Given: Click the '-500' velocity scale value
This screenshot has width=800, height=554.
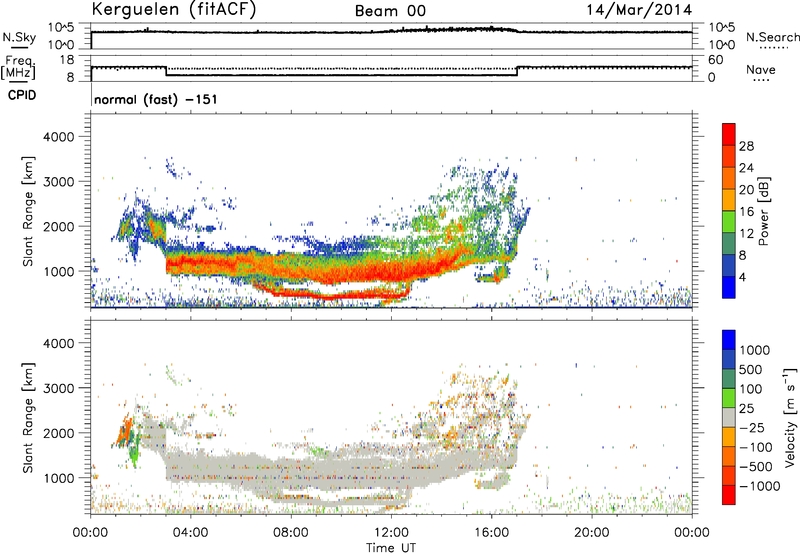Looking at the screenshot, I should coord(755,467).
